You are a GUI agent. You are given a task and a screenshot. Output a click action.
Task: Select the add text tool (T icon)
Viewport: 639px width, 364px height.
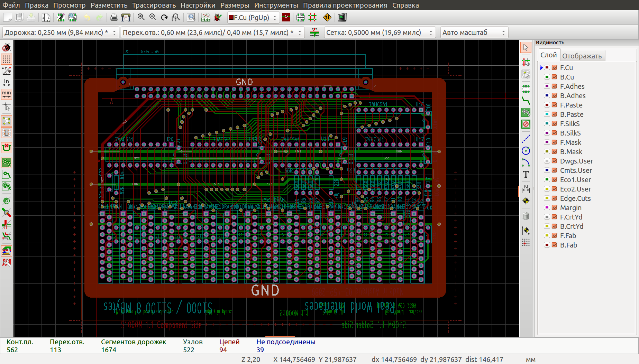tap(526, 175)
